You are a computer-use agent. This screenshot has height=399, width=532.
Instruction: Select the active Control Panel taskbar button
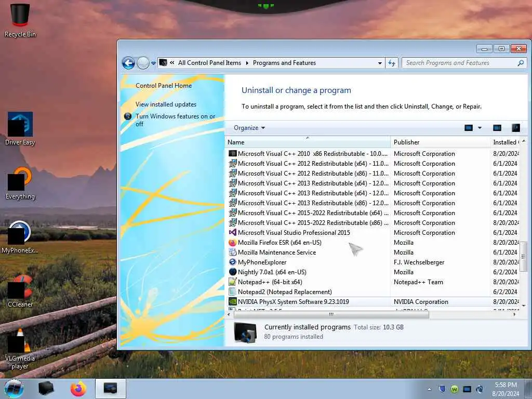click(110, 389)
